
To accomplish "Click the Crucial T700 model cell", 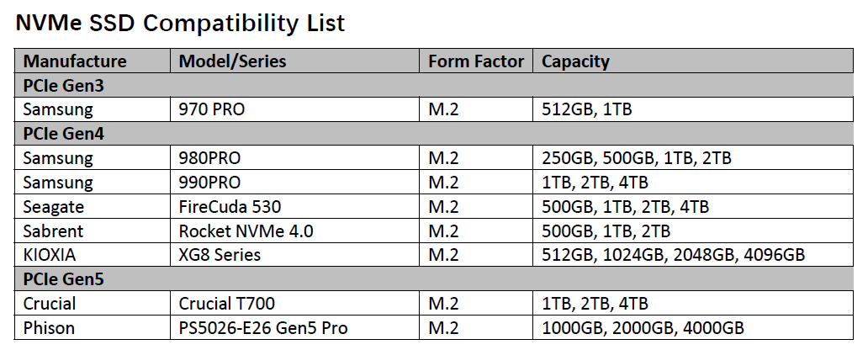I will pyautogui.click(x=294, y=304).
